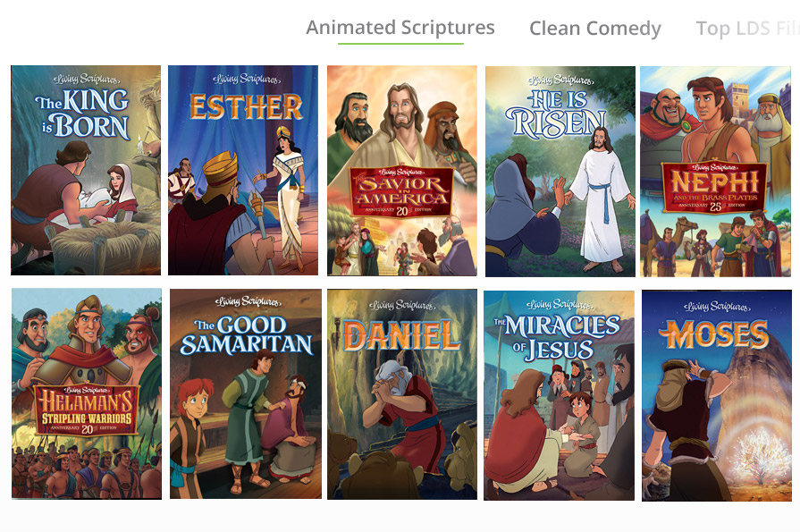Select the Esther movie poster
Viewport: 800px width, 532px height.
click(243, 170)
